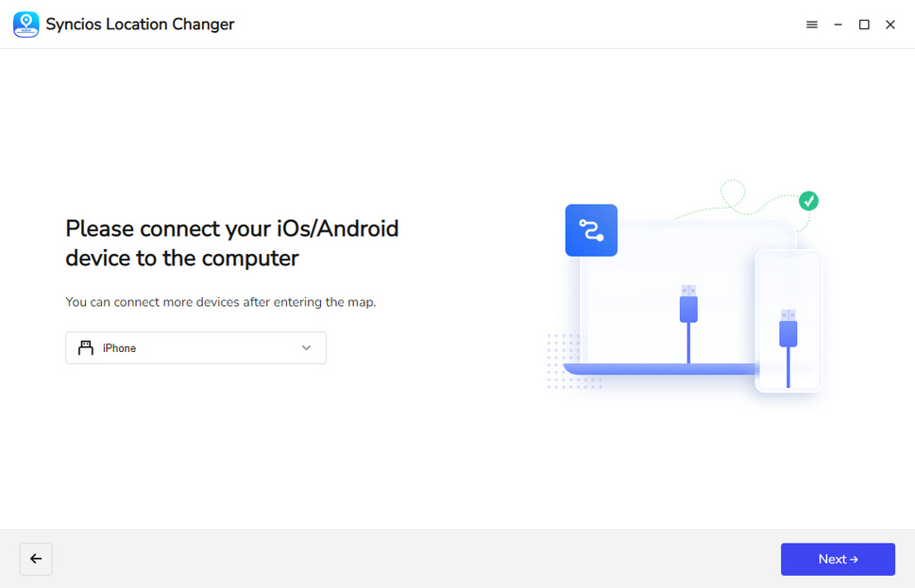Open the iPhone device dropdown
Viewport: 915px width, 588px height.
point(195,348)
